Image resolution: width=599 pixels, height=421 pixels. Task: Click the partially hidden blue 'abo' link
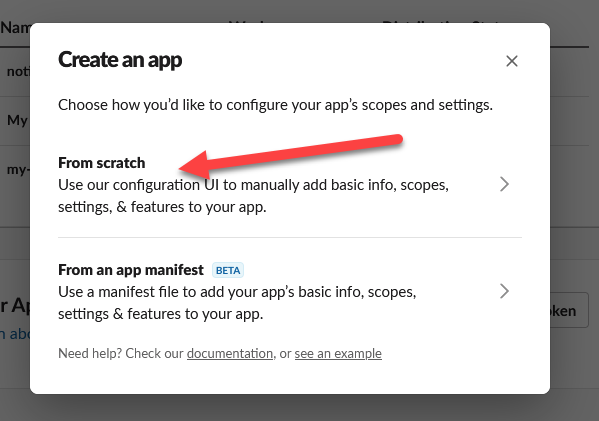tap(15, 334)
